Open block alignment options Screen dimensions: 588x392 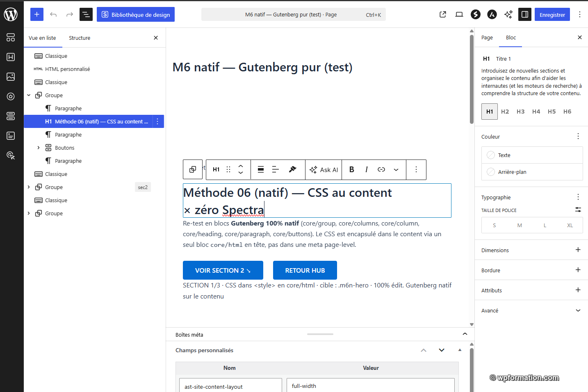pos(261,169)
